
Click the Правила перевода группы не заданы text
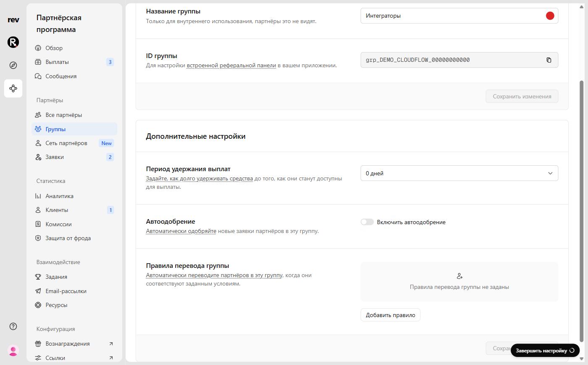pyautogui.click(x=459, y=287)
